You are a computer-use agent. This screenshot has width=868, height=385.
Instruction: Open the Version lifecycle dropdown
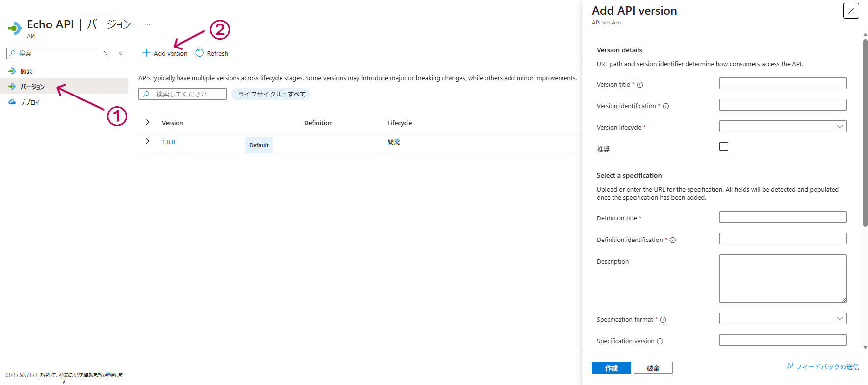click(x=783, y=127)
